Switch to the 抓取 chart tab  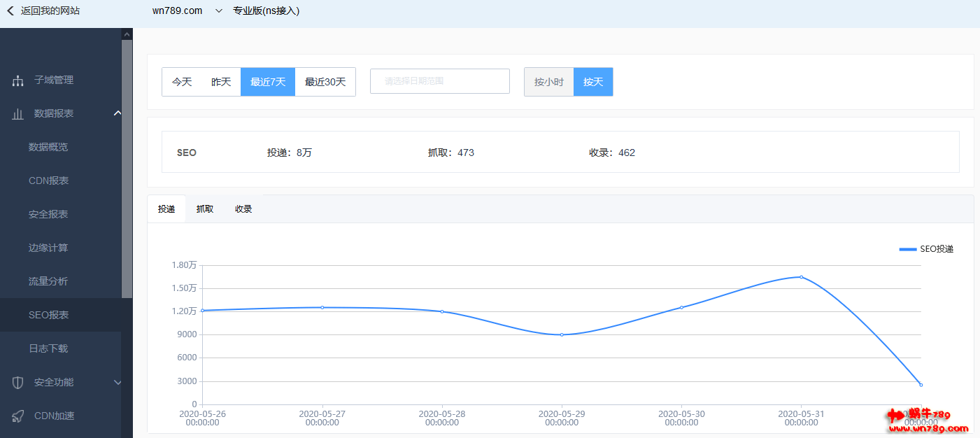point(205,209)
